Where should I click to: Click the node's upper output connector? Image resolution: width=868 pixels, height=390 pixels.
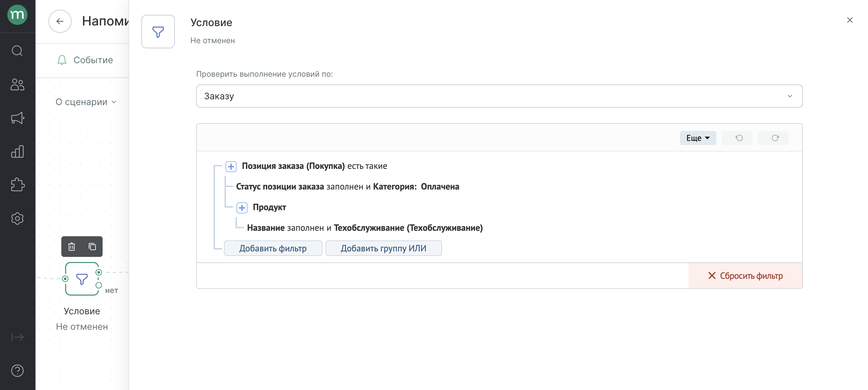(x=99, y=272)
